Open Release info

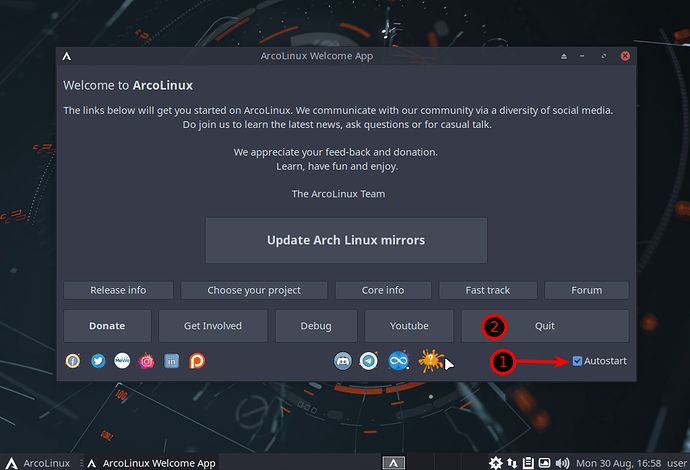[118, 290]
